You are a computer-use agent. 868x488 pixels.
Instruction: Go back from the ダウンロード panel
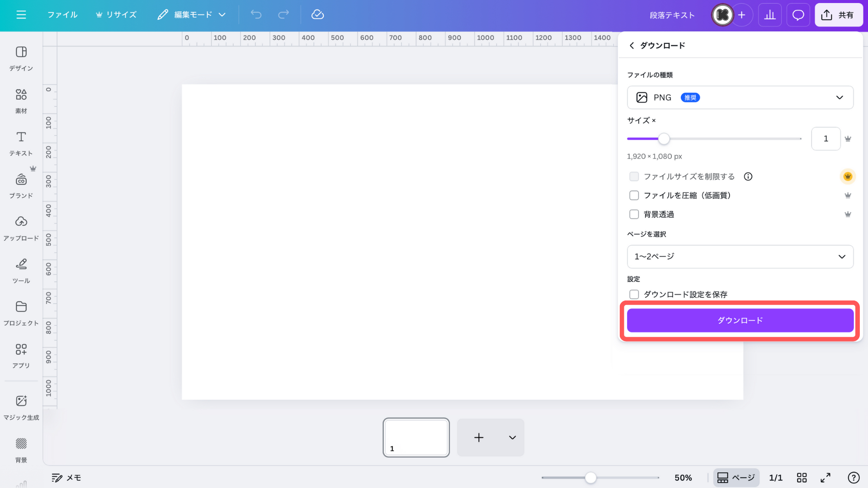[632, 45]
